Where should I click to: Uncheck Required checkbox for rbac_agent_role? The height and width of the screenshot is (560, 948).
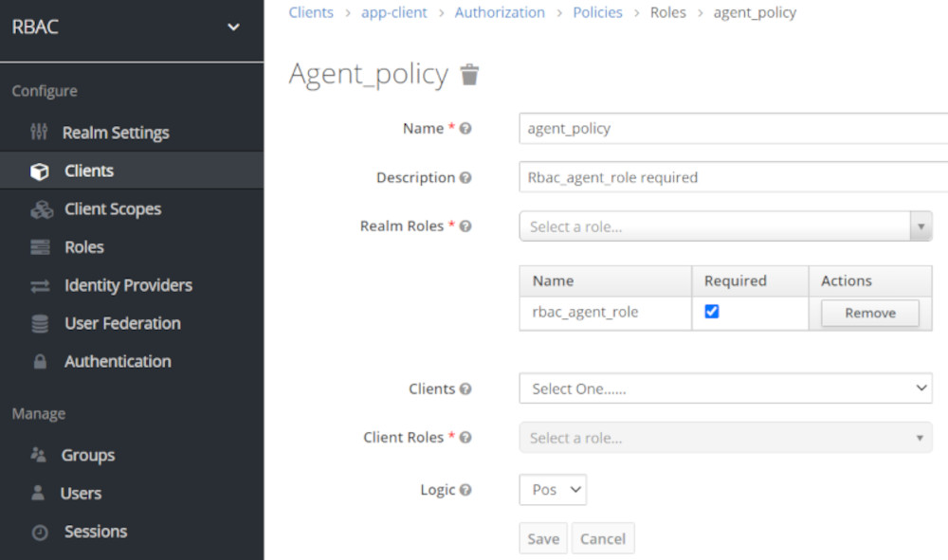pyautogui.click(x=712, y=312)
